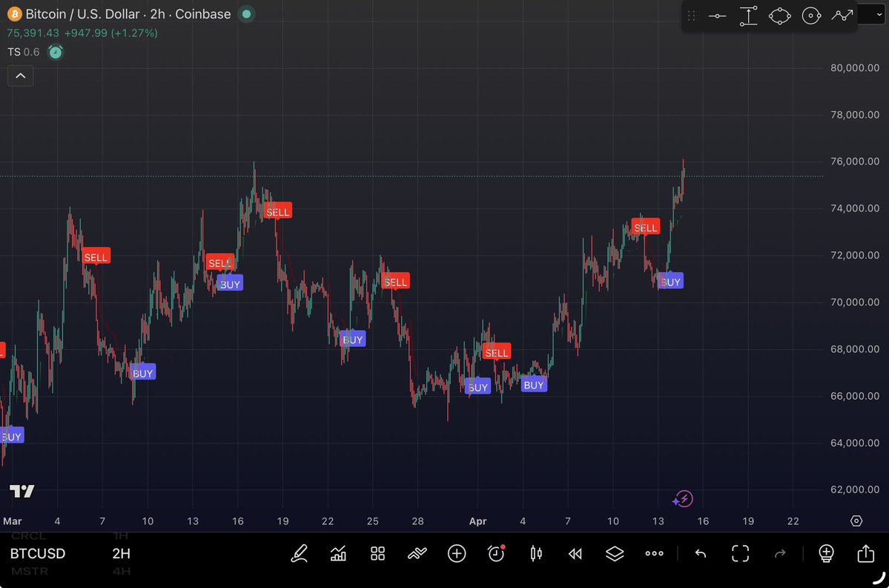Change the 2H timeframe interval
Screen dimensions: 889x588
pos(122,554)
